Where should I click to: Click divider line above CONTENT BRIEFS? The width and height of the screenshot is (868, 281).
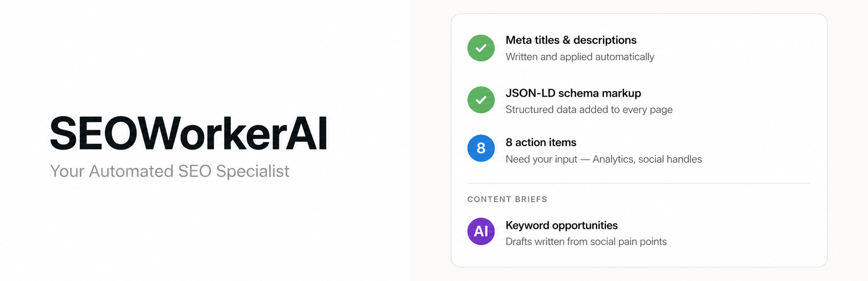[638, 183]
